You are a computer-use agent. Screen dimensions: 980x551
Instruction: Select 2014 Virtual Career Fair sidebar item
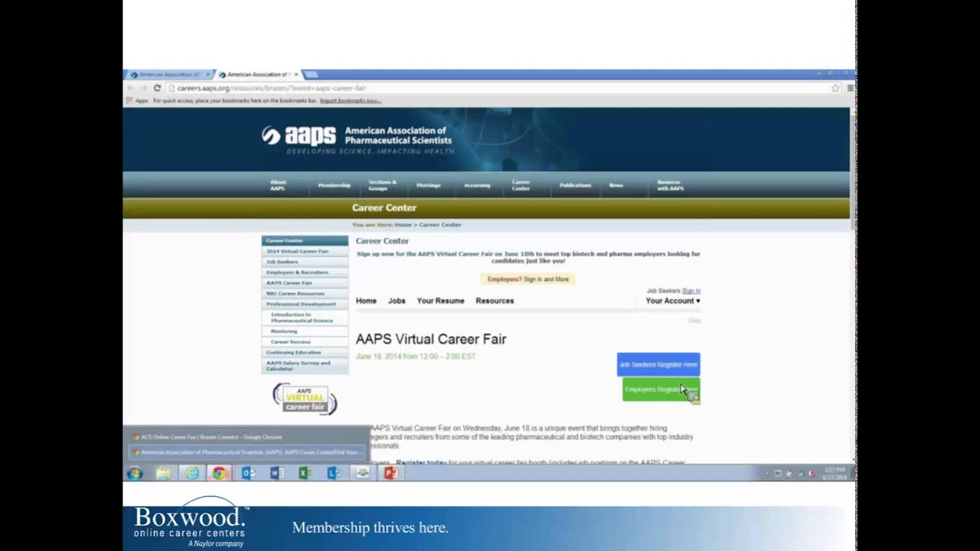[x=305, y=251]
